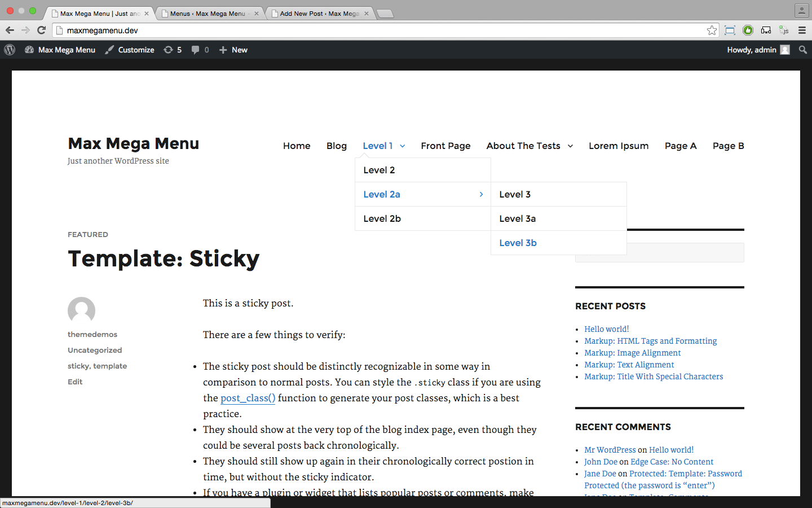Click the screen capture extension icon
Viewport: 812px width, 508px height.
730,30
